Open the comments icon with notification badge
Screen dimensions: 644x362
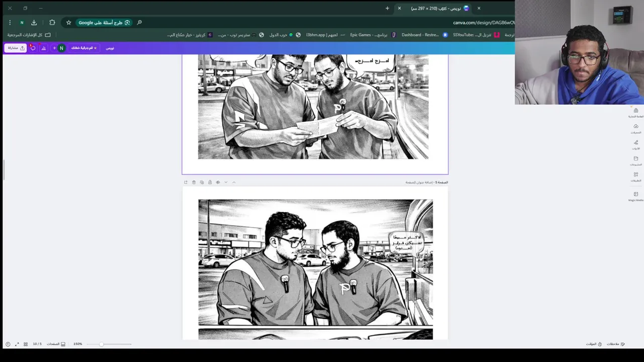point(33,48)
